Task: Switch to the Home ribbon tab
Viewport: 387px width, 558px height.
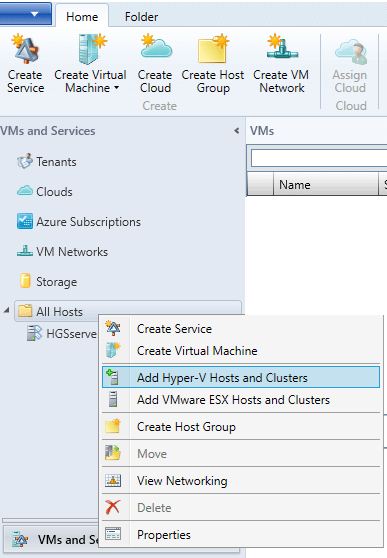Action: pyautogui.click(x=82, y=17)
